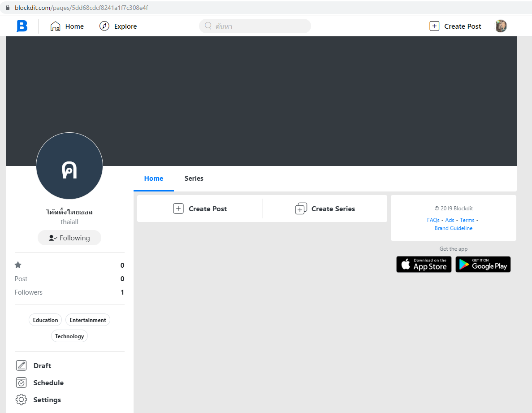Image resolution: width=532 pixels, height=413 pixels.
Task: Click the star rating icon
Action: tap(18, 265)
